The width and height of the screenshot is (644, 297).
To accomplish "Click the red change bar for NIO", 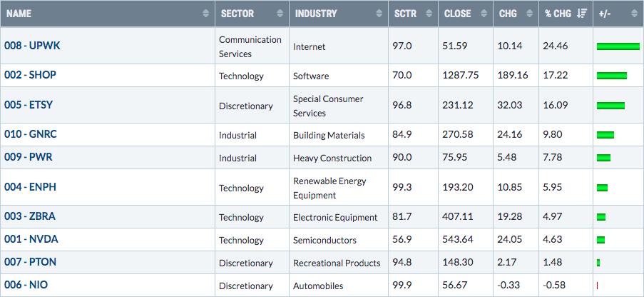I will [597, 286].
